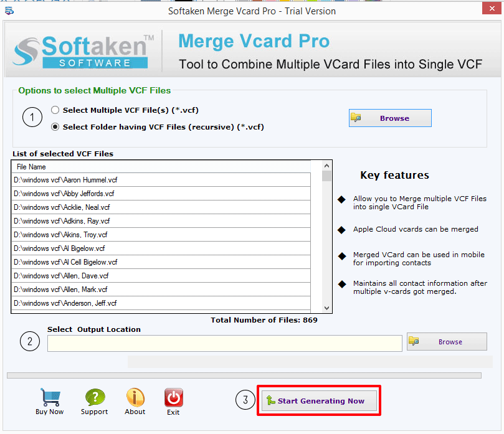Click the Support question mark icon
This screenshot has height=434, width=504.
[95, 397]
